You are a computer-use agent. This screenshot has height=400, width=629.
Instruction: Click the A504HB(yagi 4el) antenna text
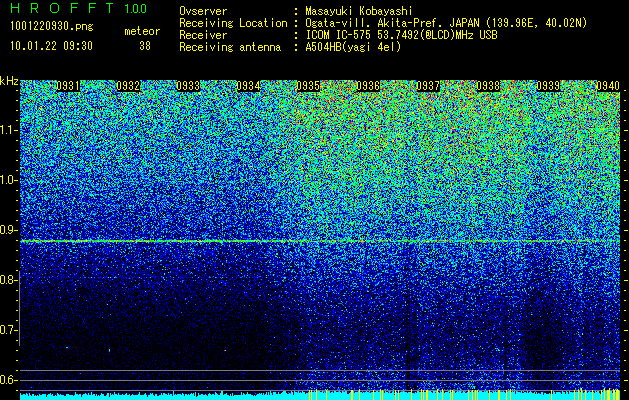(353, 47)
